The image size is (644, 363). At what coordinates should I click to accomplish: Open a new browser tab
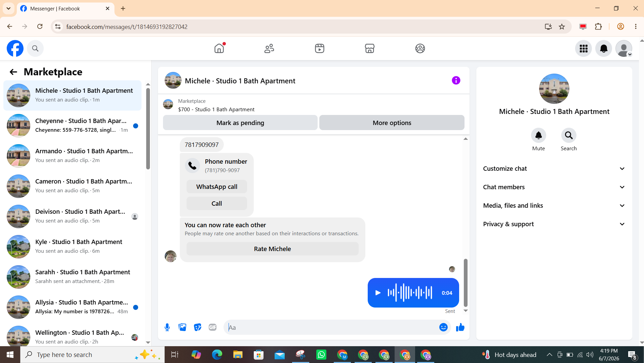(x=123, y=8)
